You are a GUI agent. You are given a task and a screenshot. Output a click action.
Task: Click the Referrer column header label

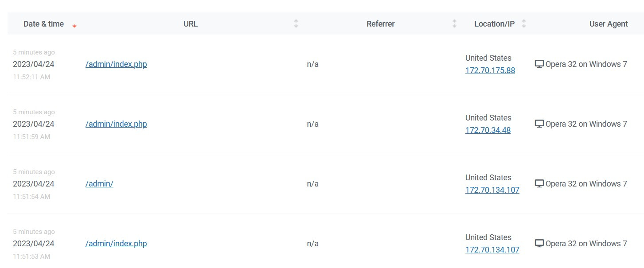point(380,24)
